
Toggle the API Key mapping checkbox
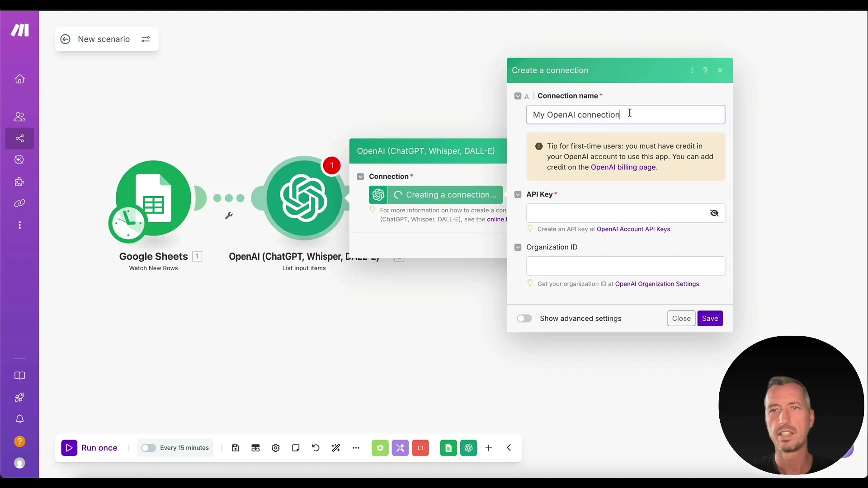(x=517, y=194)
